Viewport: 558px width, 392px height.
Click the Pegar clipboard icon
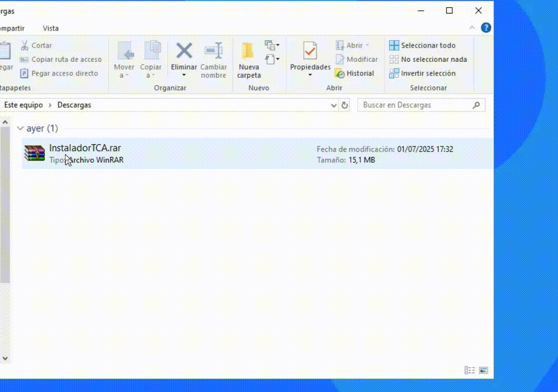pos(6,51)
